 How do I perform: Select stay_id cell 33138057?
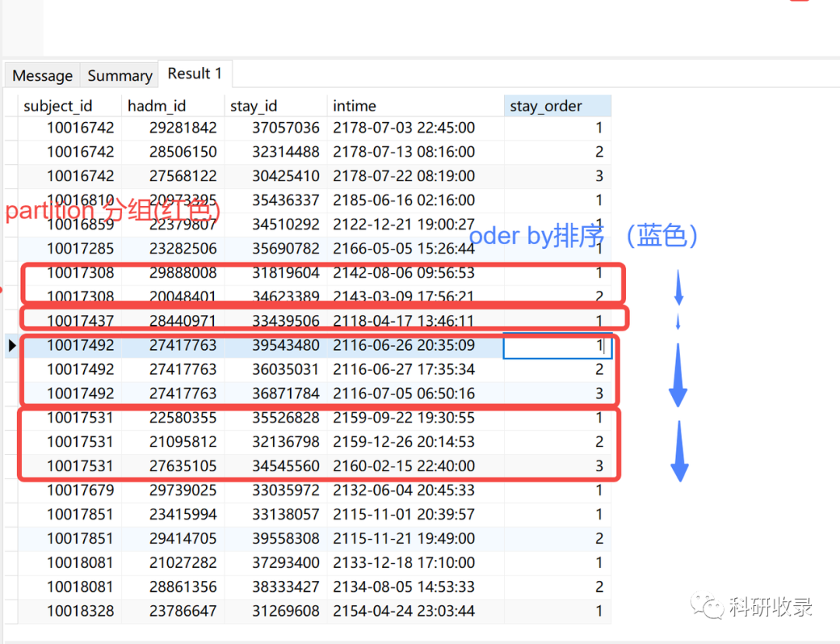pos(275,514)
